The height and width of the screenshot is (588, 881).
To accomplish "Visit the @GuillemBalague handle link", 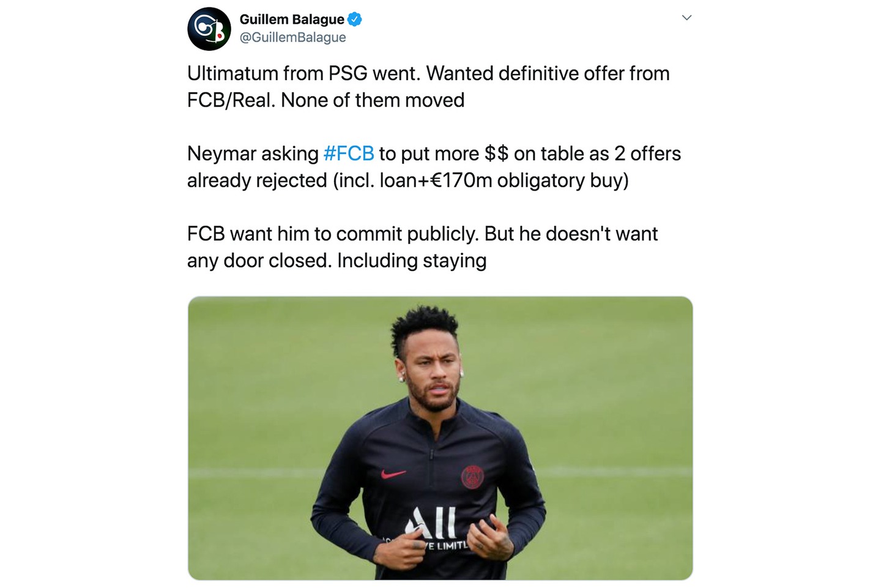I will [x=292, y=37].
